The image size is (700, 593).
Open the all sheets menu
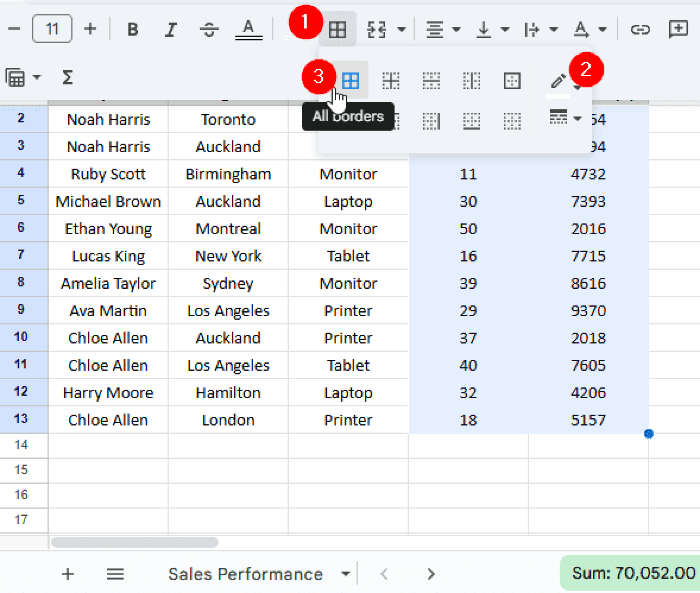[x=115, y=574]
